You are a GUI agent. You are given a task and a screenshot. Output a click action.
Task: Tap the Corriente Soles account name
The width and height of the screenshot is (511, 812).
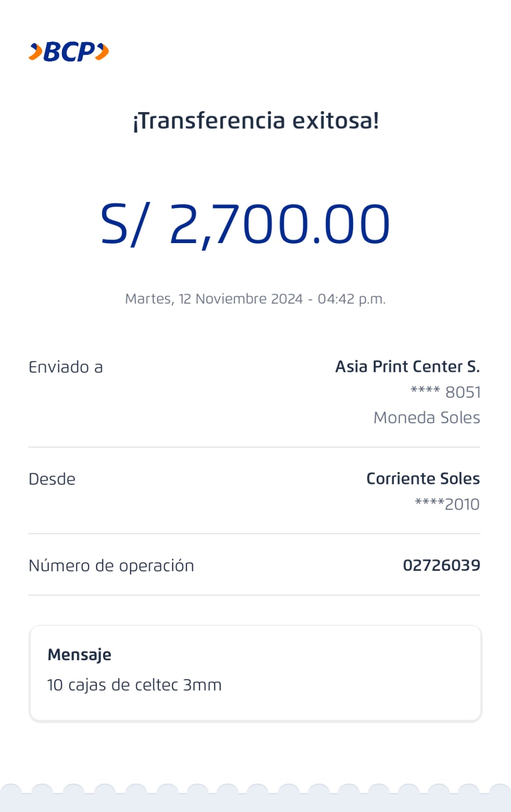(x=423, y=479)
